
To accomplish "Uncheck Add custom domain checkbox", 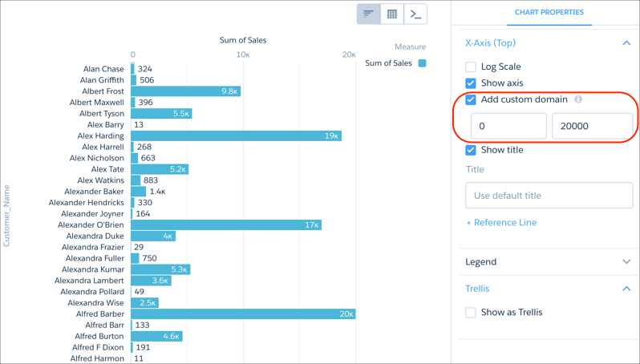I will click(471, 99).
